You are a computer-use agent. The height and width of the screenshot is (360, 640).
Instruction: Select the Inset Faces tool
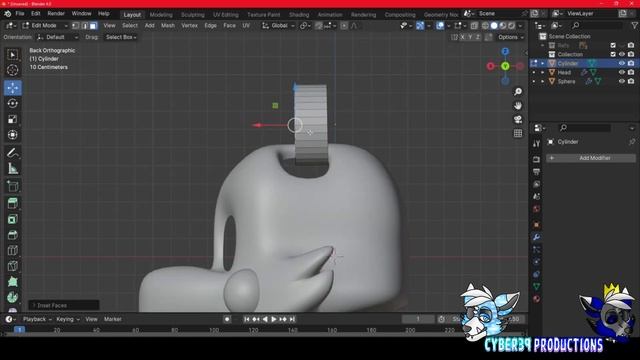coord(13,219)
